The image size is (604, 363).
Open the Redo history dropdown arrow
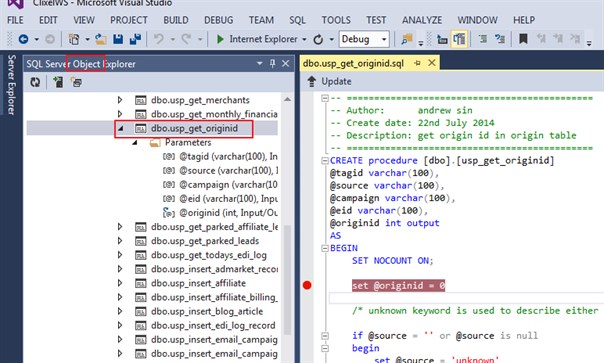pos(200,39)
